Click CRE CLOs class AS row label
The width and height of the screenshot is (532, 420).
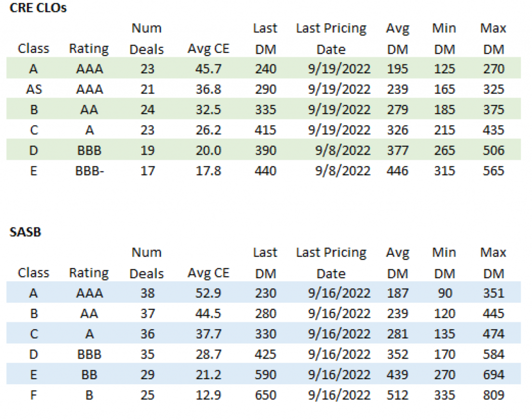(x=34, y=89)
